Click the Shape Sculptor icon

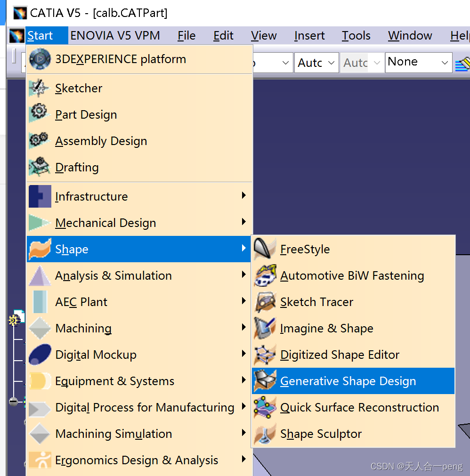tap(265, 434)
